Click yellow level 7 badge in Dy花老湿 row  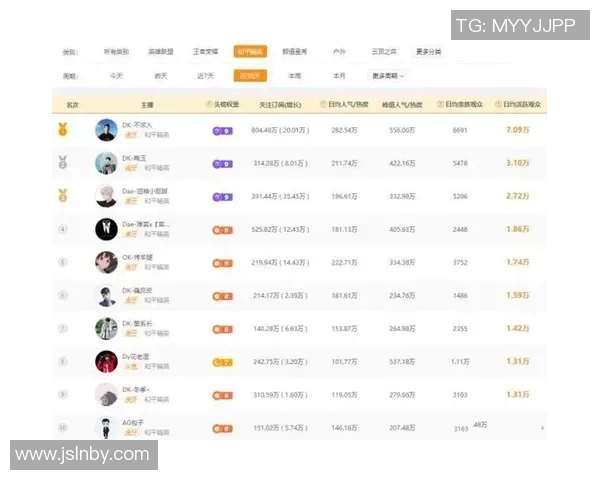coord(223,362)
